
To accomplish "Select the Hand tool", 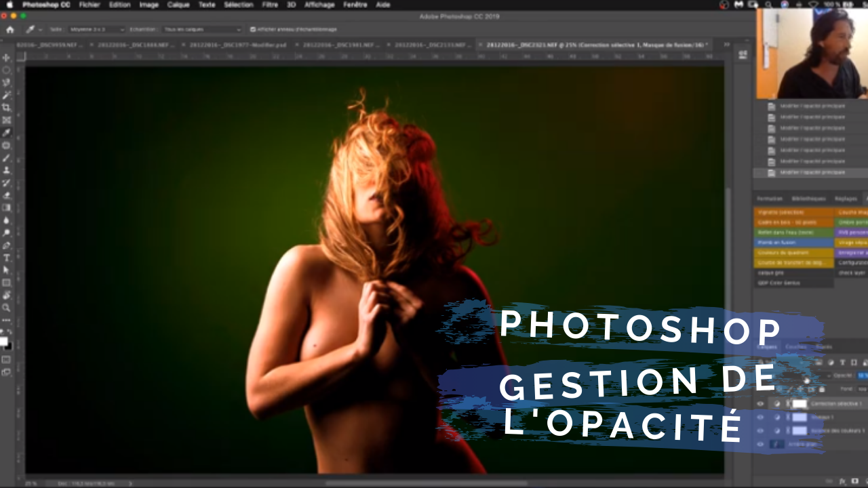I will [x=7, y=295].
